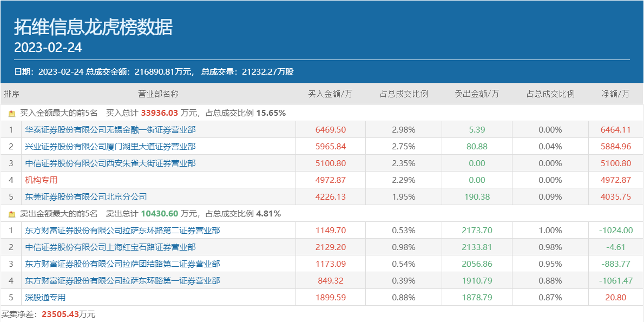Click the icon beside 卖出金额最大的前5名
This screenshot has height=322, width=644.
click(x=12, y=214)
